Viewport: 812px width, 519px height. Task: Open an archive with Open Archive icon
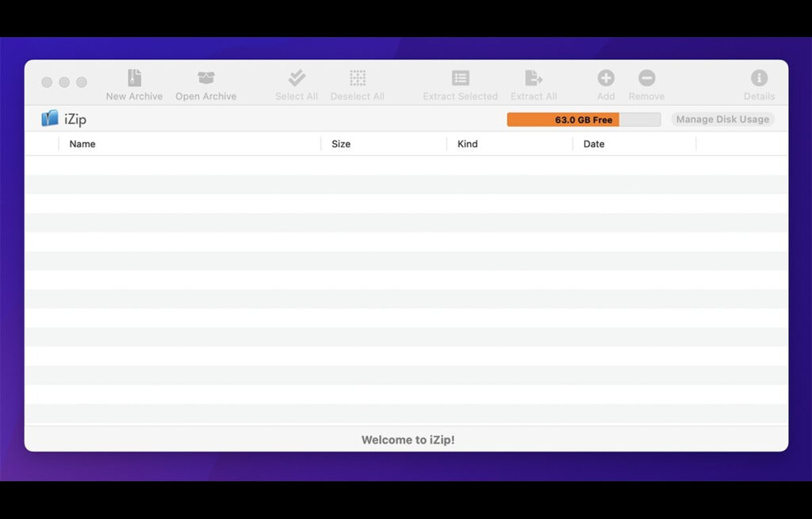[x=205, y=78]
